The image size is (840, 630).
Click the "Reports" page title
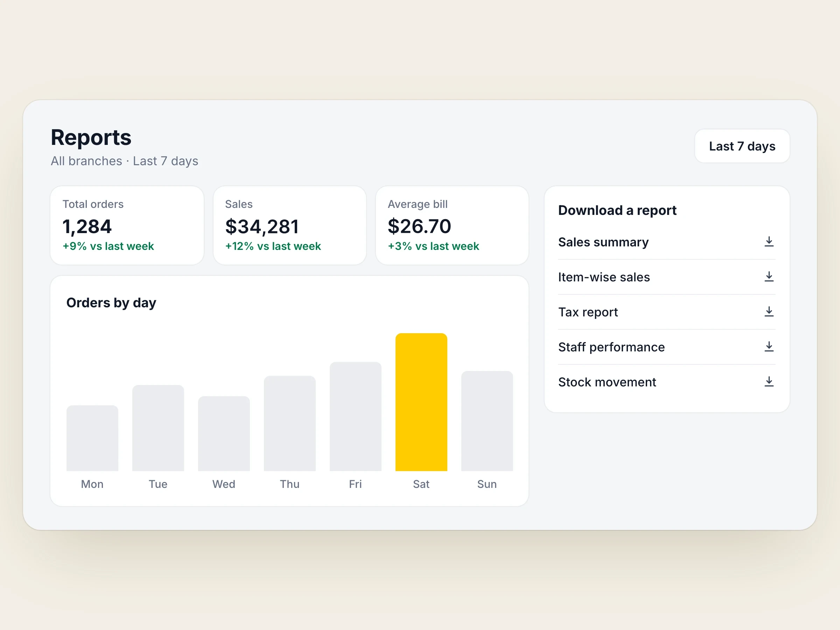tap(91, 138)
